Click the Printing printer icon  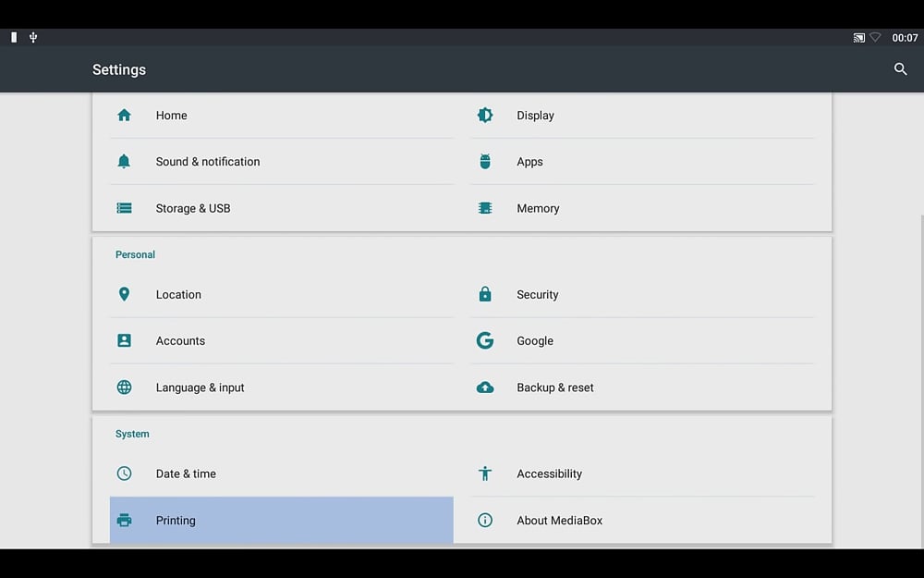[124, 520]
